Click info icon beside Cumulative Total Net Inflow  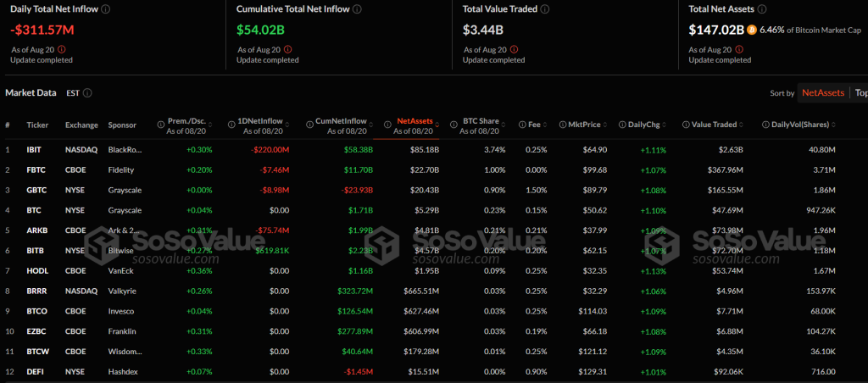pos(357,8)
